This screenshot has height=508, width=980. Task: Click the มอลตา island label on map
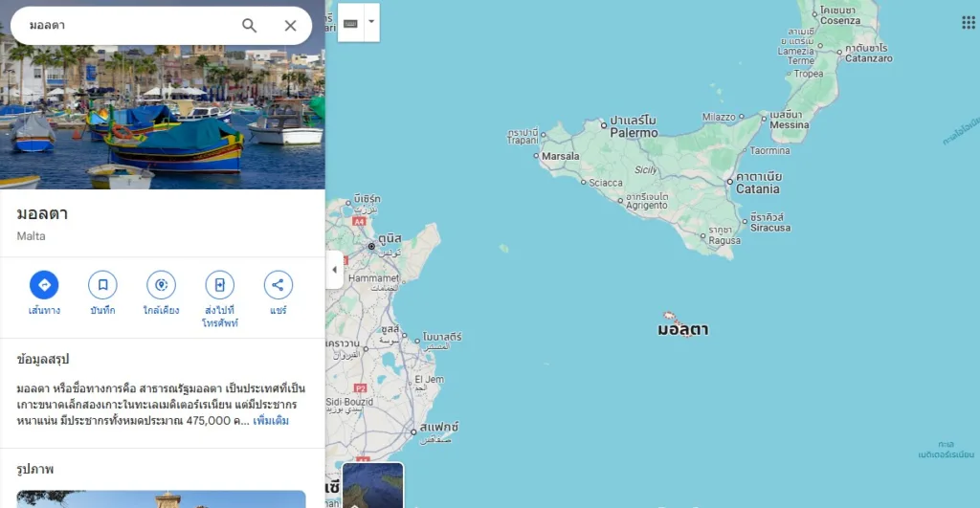pos(682,330)
